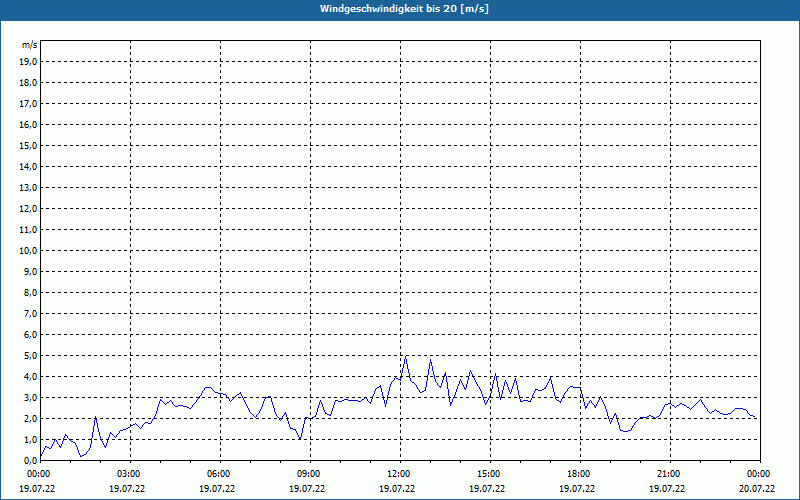Click the 6,0 y-axis label
Screen dimensions: 800x500
[30, 335]
